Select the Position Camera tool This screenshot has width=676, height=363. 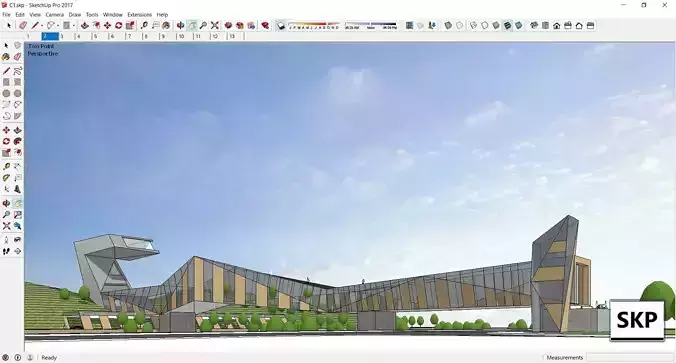(6, 240)
